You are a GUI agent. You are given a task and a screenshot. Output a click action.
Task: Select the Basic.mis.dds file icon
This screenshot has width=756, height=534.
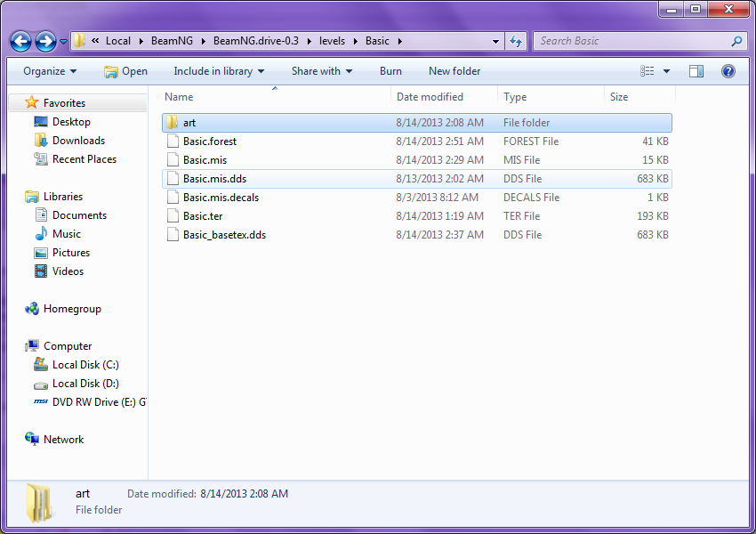173,179
